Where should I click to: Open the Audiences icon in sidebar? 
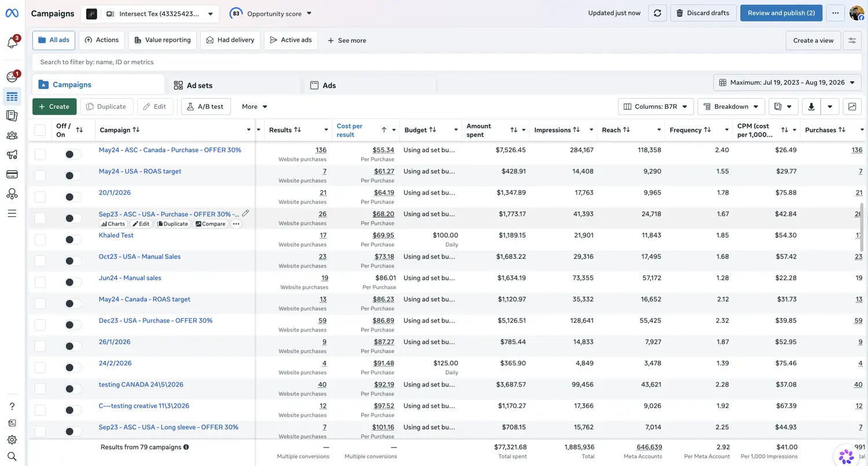12,136
